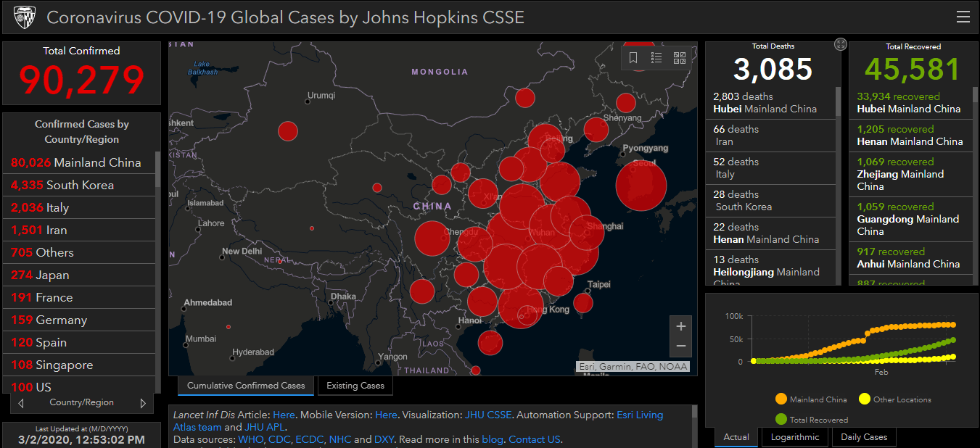
Task: Select South Korea in the country list
Action: click(x=79, y=186)
